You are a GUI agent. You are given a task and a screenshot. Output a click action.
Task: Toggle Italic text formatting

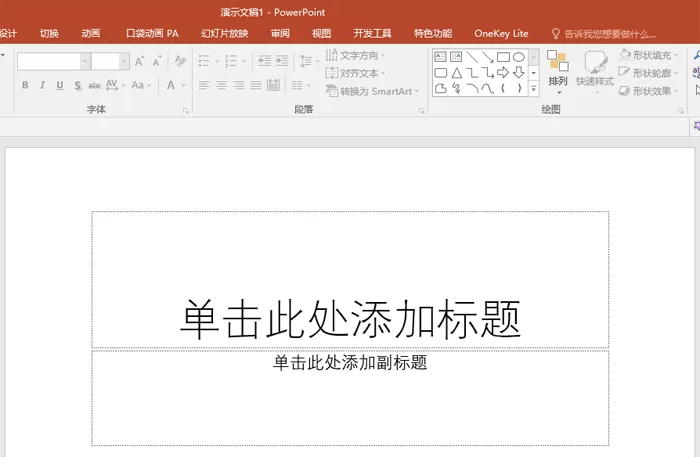tap(42, 85)
